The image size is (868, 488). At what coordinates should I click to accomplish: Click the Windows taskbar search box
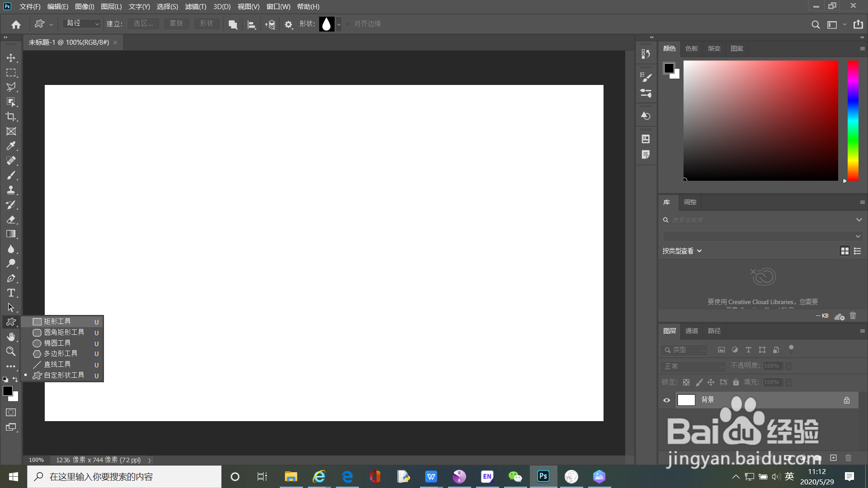(124, 477)
